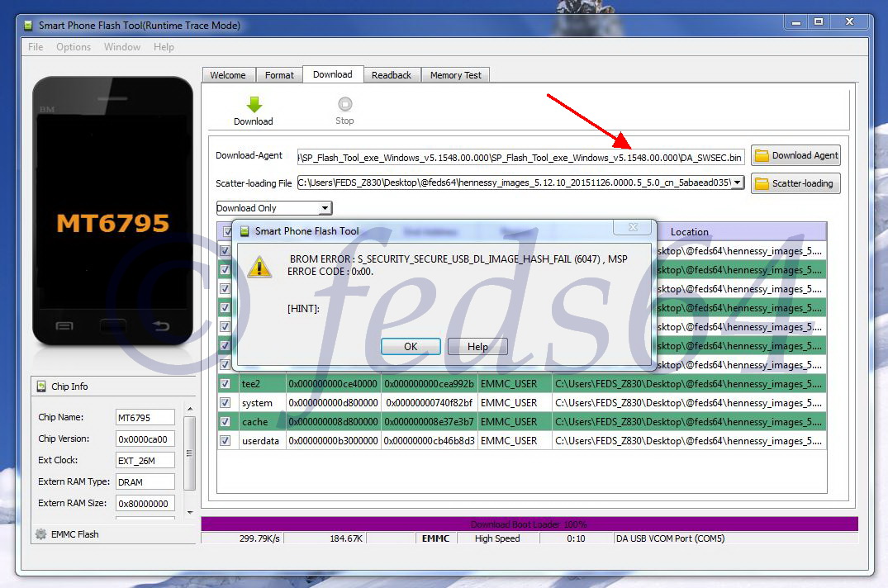Click folder icon on Scatter-loading button
This screenshot has height=588, width=888.
pyautogui.click(x=762, y=183)
